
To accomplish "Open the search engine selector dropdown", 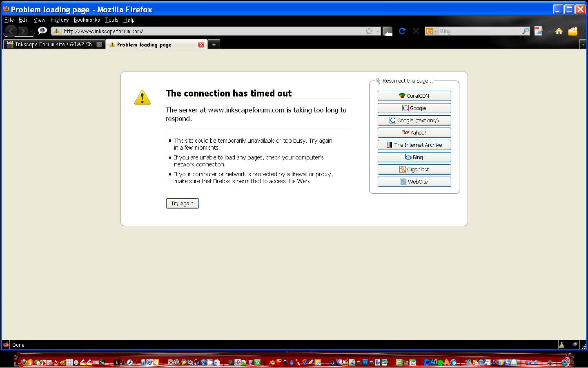I will pos(431,31).
